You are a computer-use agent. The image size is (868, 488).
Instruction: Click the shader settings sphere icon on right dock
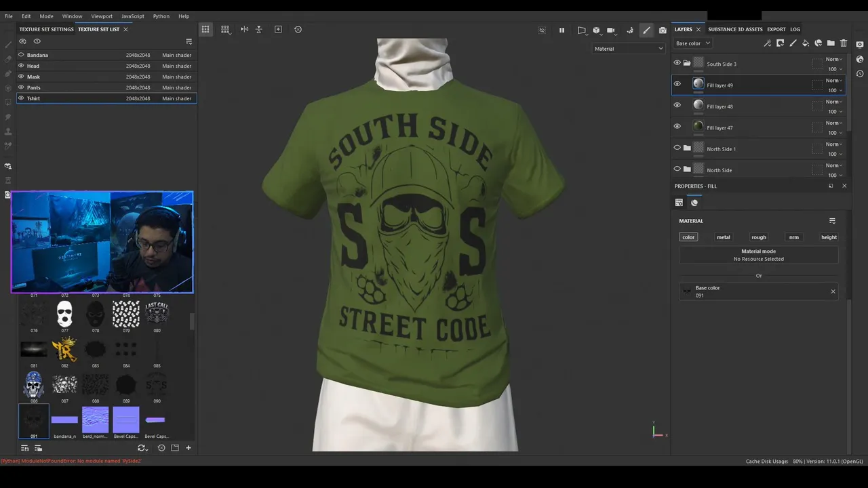pyautogui.click(x=860, y=58)
